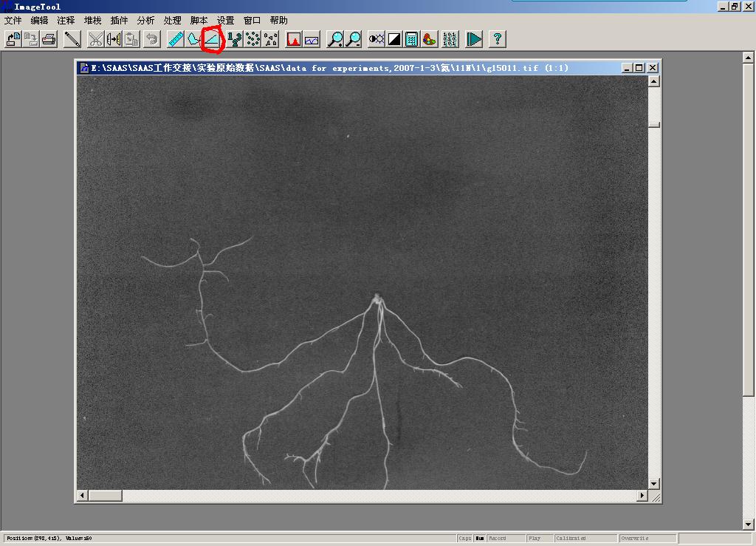Click the Zoom In magnifier icon
756x546 pixels.
pos(335,39)
